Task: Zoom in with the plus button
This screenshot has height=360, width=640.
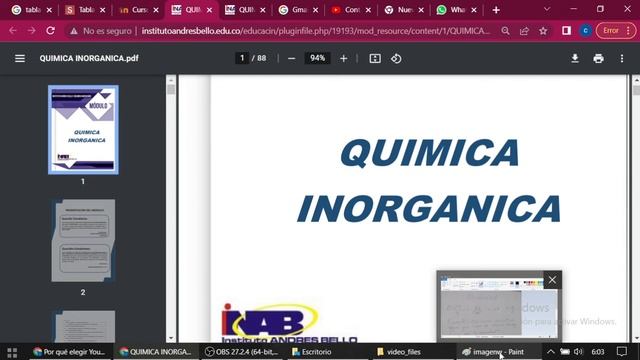Action: tap(344, 58)
